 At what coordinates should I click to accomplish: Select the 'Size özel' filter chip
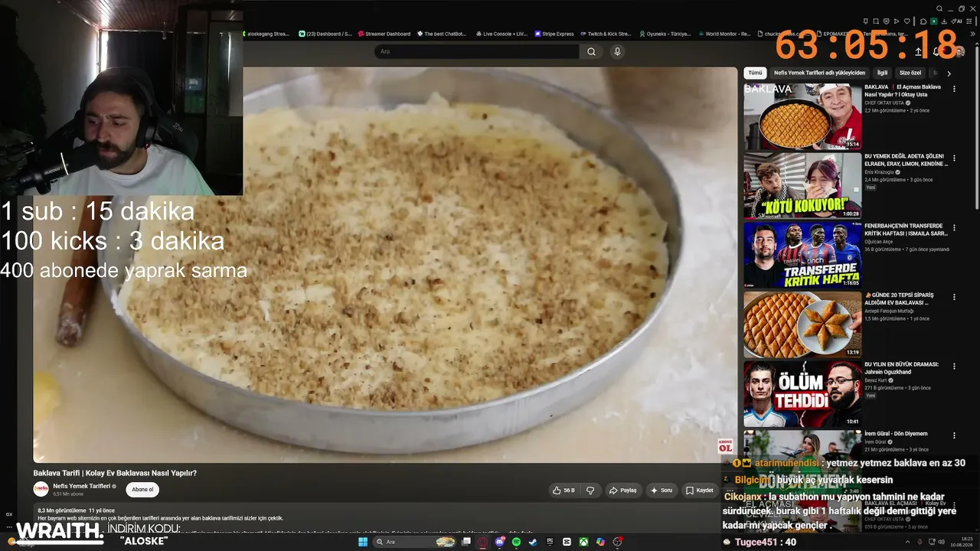coord(910,73)
